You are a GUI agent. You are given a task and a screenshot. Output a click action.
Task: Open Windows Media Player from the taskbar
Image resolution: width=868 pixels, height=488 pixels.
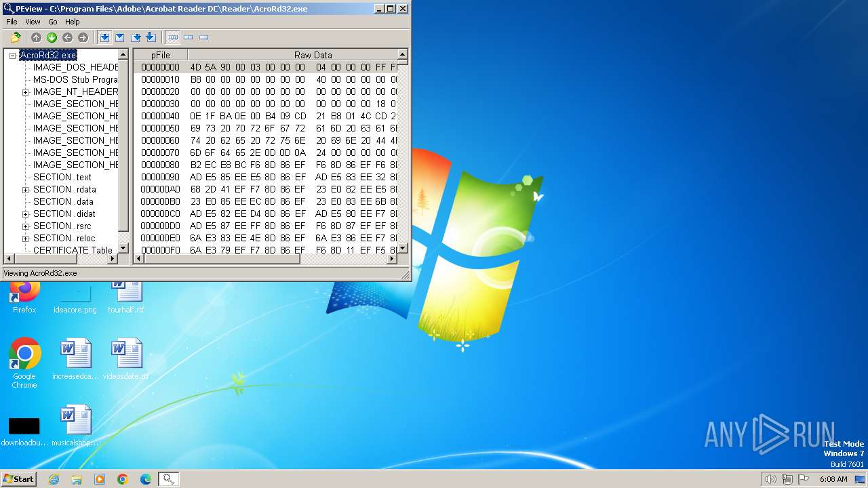coord(100,479)
